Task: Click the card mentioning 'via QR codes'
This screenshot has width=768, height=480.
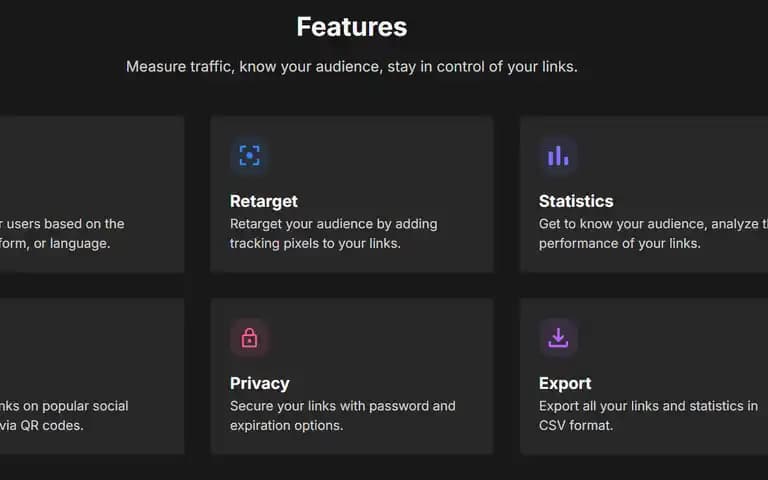Action: coord(92,376)
